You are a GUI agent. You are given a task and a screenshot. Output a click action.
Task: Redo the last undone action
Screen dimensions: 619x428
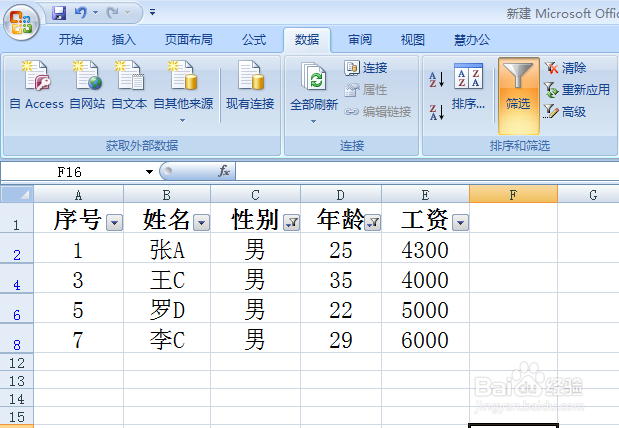(x=113, y=13)
